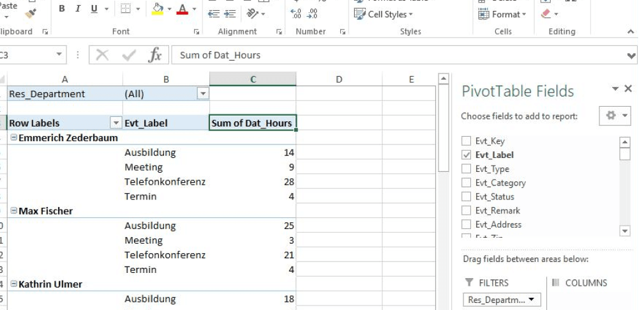Open the text orientation tool
Viewport: 644px width, 310px height.
coord(252,14)
